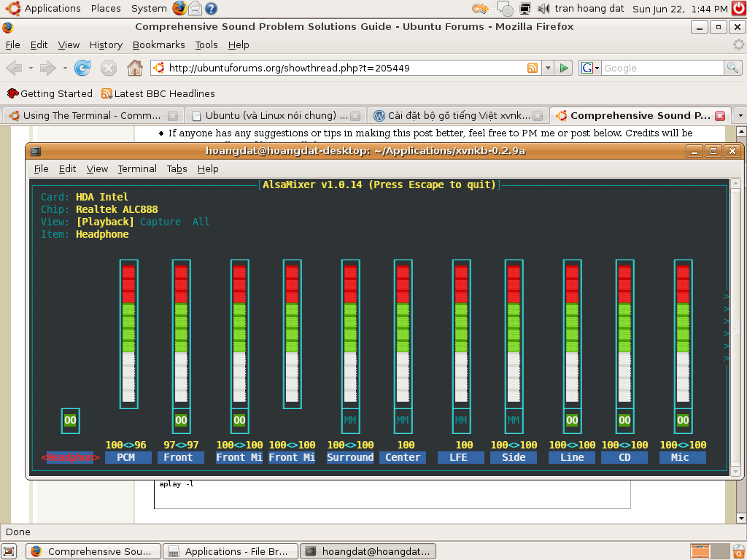
Task: Switch to Applications - File Browser taskbar window
Action: pos(231,551)
